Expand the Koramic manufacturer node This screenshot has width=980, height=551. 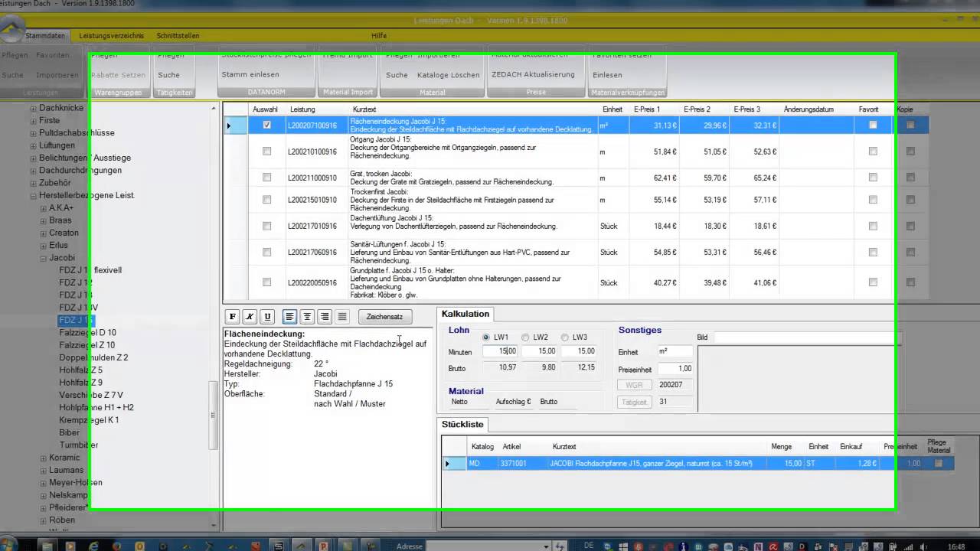click(x=43, y=458)
